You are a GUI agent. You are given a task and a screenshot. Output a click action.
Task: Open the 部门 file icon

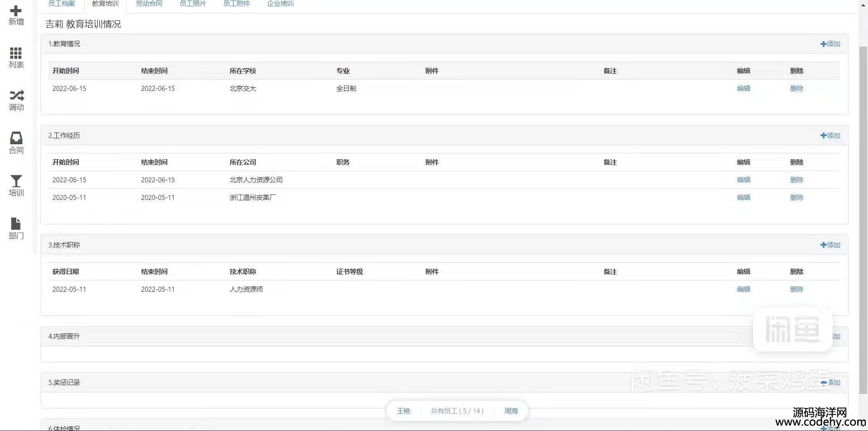pyautogui.click(x=16, y=224)
